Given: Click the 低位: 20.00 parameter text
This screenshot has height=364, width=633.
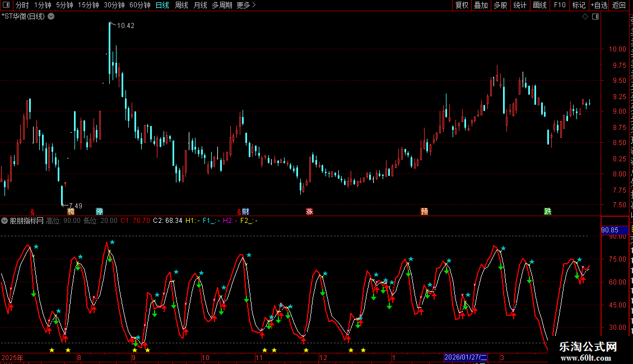Looking at the screenshot, I should point(100,221).
